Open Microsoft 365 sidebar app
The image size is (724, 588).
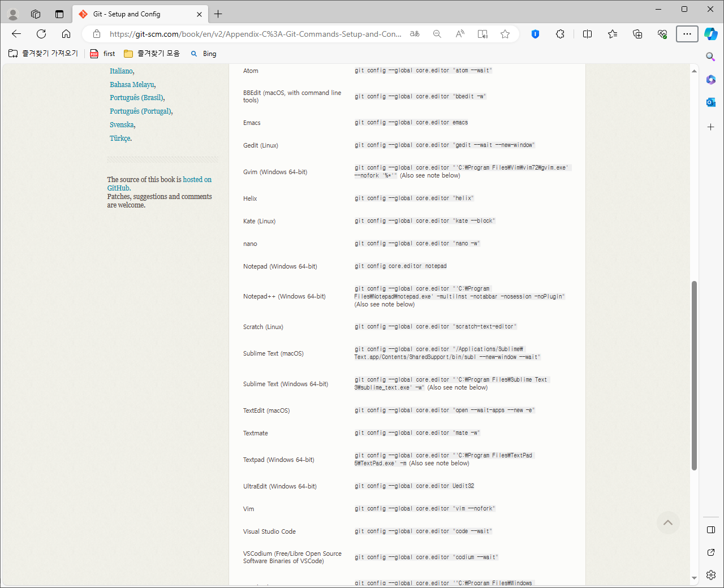pos(711,79)
